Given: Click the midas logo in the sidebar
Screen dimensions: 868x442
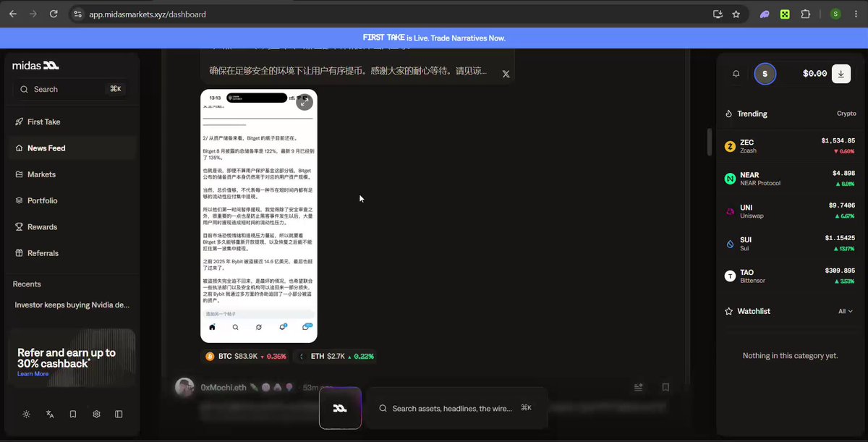Looking at the screenshot, I should pos(35,66).
